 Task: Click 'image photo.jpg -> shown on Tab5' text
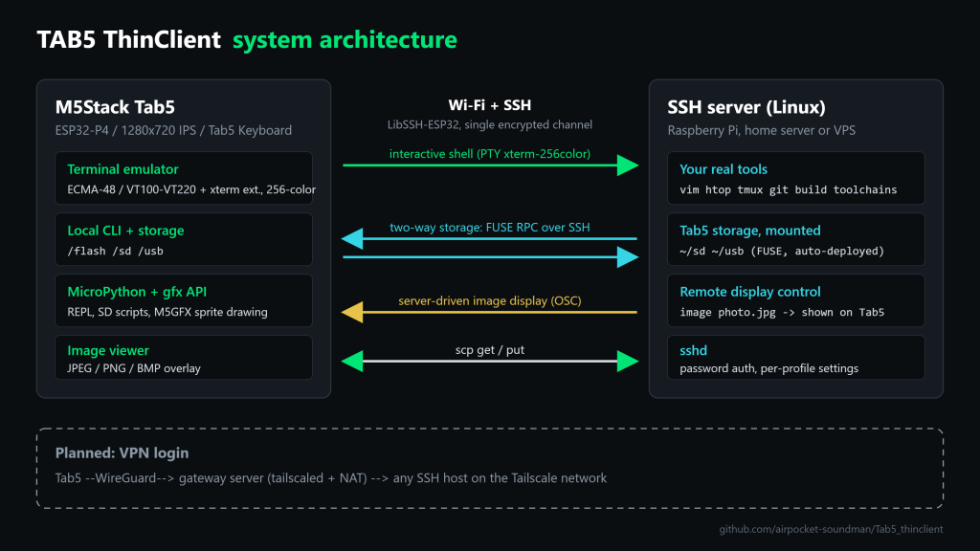[x=782, y=312]
